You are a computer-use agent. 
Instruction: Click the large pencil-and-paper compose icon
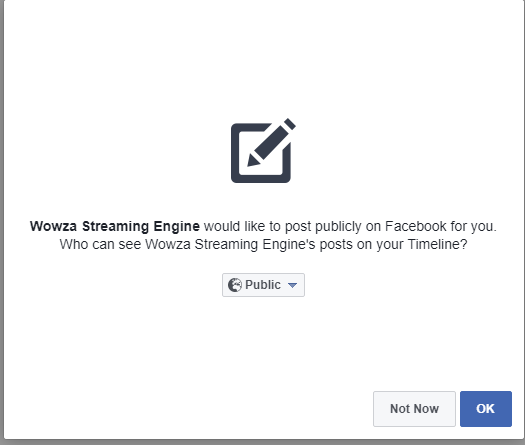point(263,151)
